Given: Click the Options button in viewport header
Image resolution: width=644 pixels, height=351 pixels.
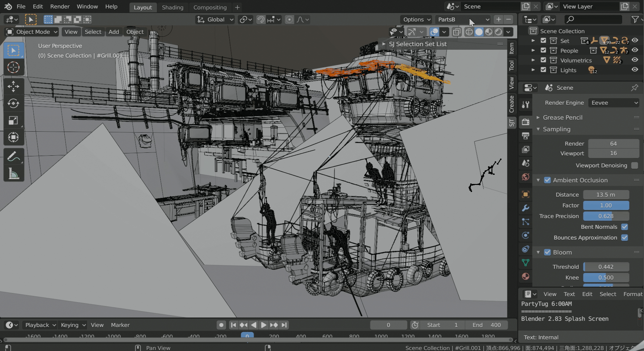Looking at the screenshot, I should pos(416,19).
